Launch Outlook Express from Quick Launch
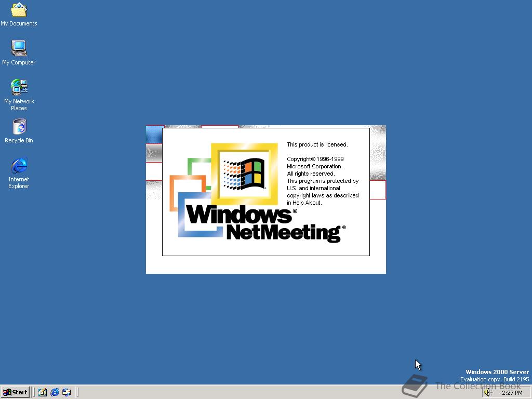The image size is (532, 399). [x=66, y=392]
